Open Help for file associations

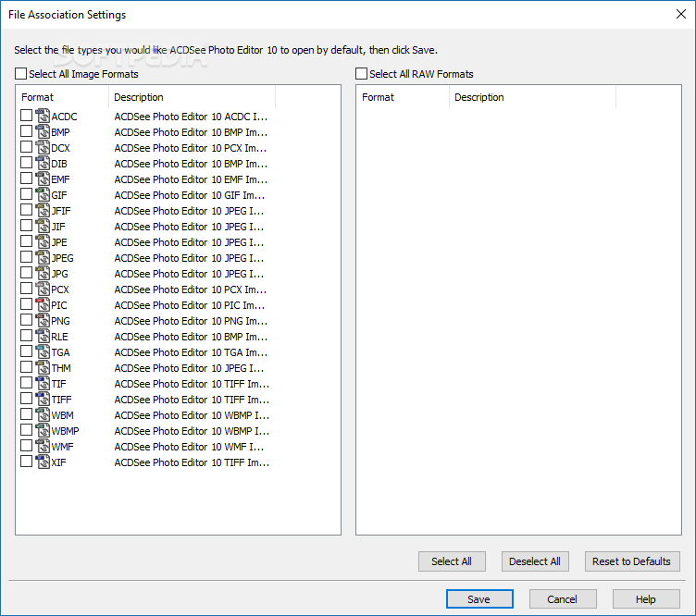coord(646,599)
